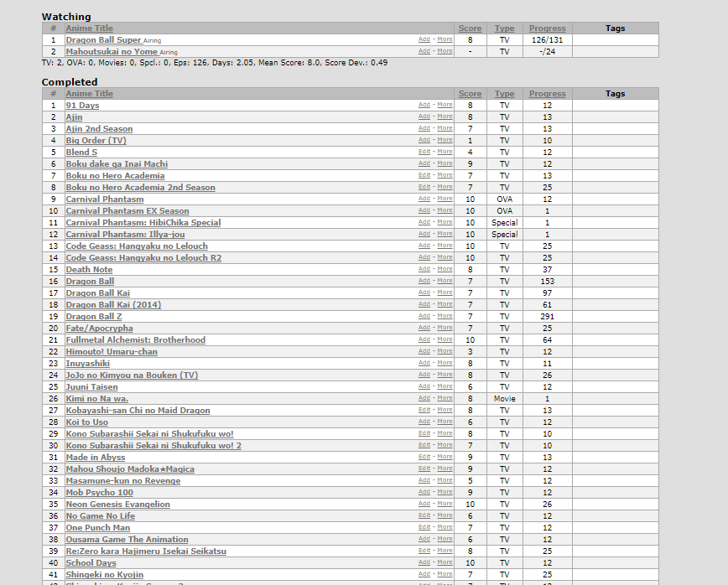Click Edit in the One Punch Man row
Viewport: 728px width, 585px height.
(x=424, y=527)
